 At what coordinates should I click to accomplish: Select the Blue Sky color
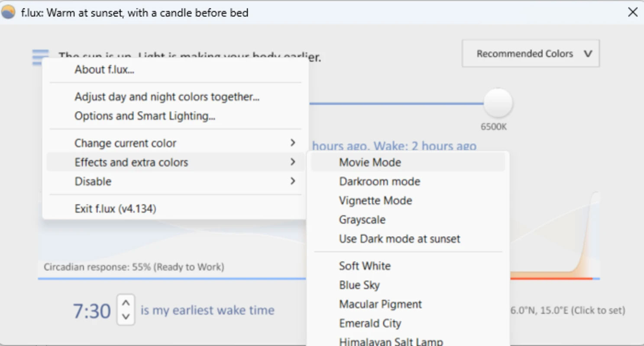coord(408,285)
